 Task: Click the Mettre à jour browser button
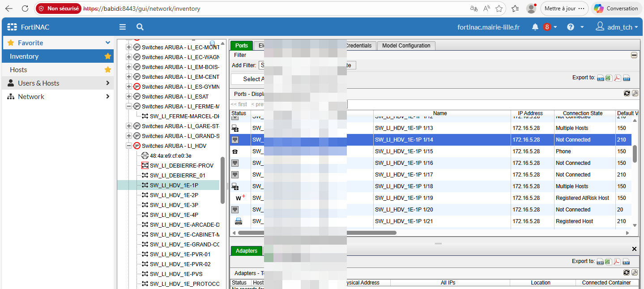click(x=564, y=9)
